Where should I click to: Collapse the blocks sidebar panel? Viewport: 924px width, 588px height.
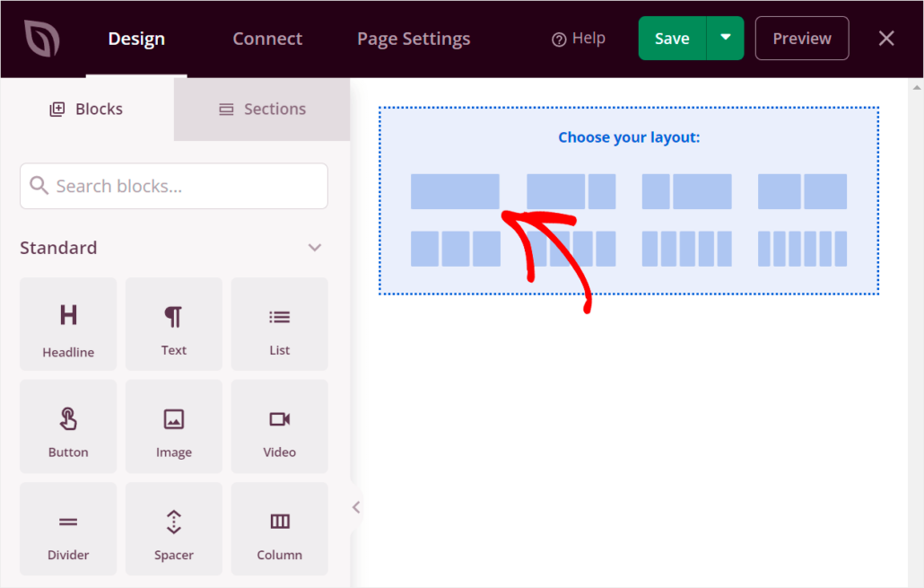pyautogui.click(x=355, y=506)
